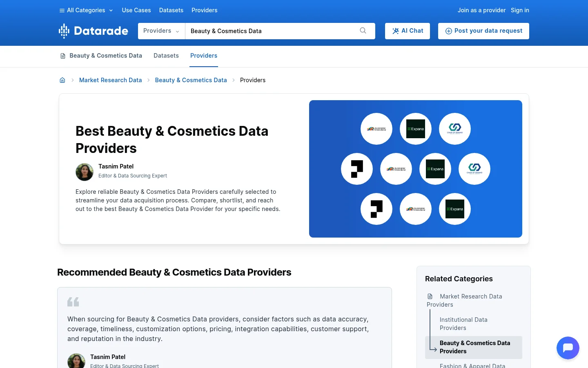Viewport: 588px width, 368px height.
Task: Click Join as a provider link
Action: pyautogui.click(x=481, y=10)
